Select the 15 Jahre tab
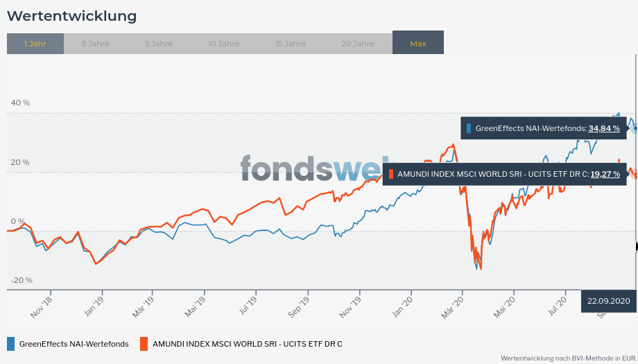Viewport: 638px width, 364px height. pyautogui.click(x=290, y=44)
